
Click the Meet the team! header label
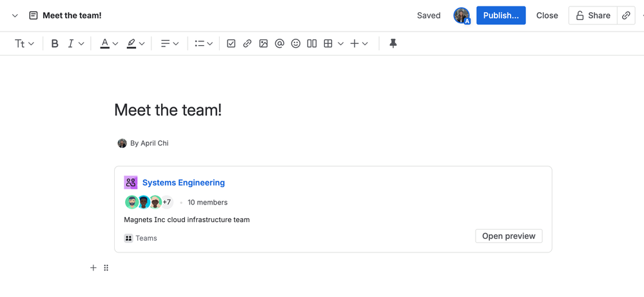pos(72,15)
